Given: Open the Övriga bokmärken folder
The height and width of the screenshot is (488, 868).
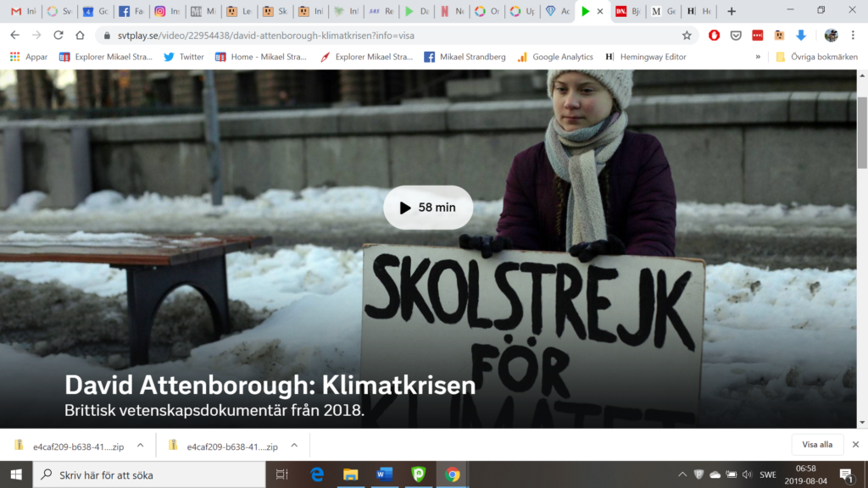Looking at the screenshot, I should [817, 57].
